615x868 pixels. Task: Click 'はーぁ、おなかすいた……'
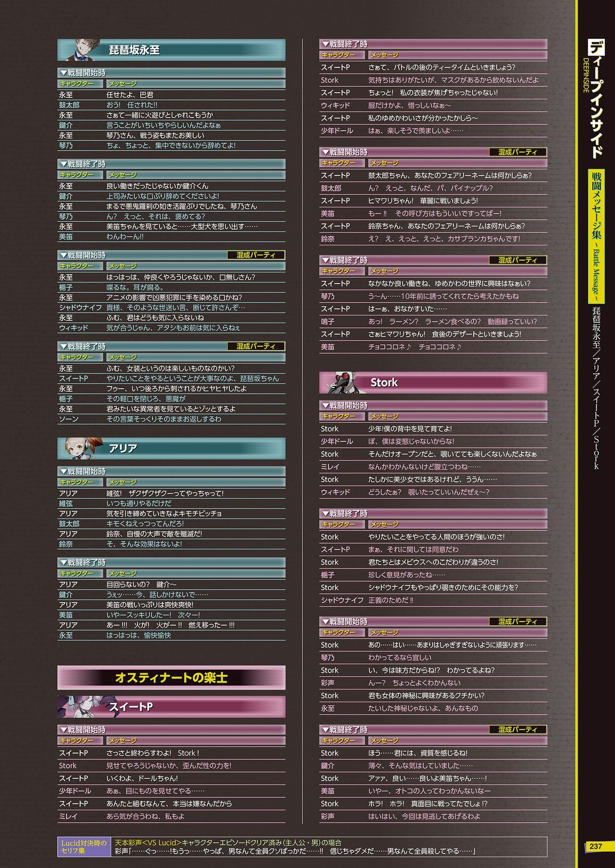407,309
